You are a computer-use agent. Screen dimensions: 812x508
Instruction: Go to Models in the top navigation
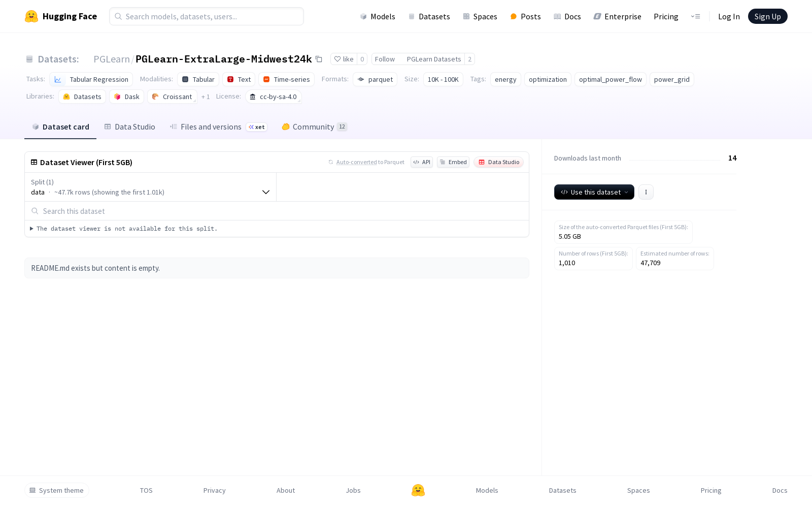click(x=378, y=16)
